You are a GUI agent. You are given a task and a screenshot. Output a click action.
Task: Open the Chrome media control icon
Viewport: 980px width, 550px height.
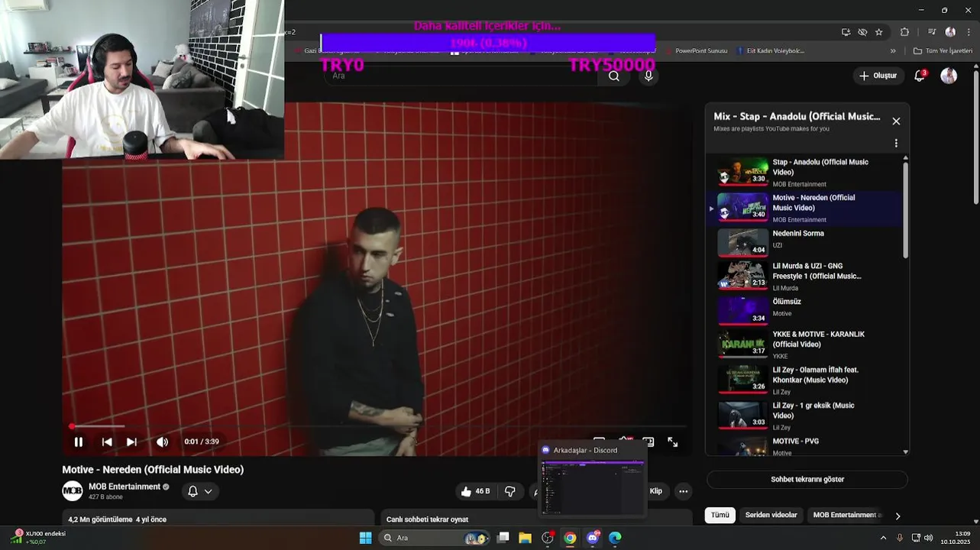pyautogui.click(x=932, y=32)
